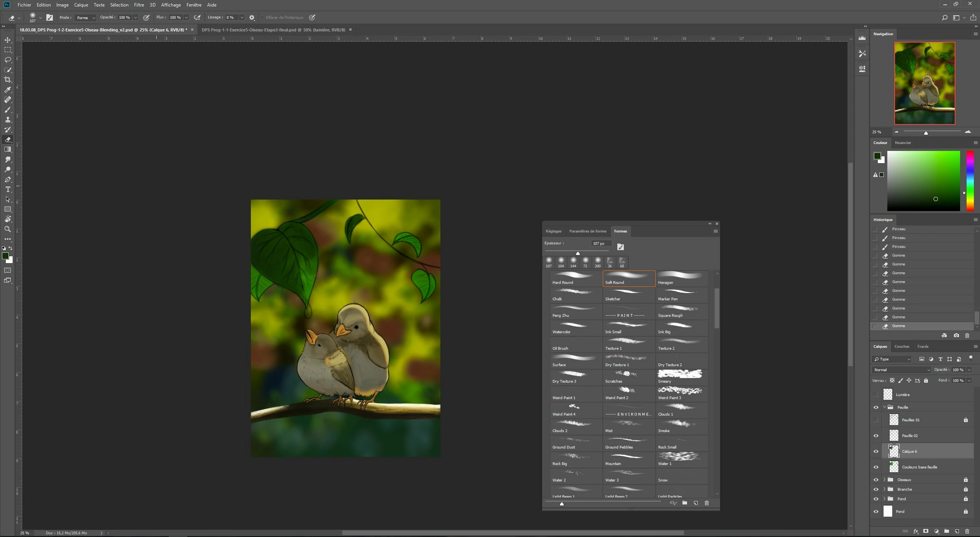This screenshot has width=980, height=537.
Task: Open the Filtre menu
Action: click(x=139, y=5)
